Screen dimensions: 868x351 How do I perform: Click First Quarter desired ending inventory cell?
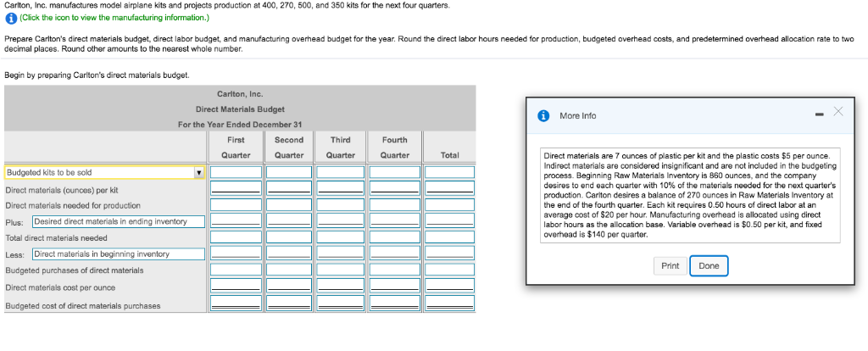point(236,220)
